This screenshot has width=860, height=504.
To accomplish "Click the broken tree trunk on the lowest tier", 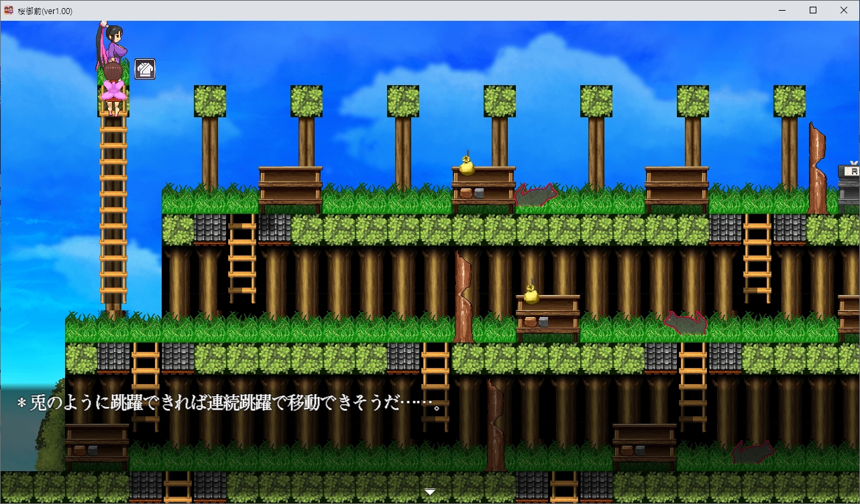I will [x=496, y=426].
